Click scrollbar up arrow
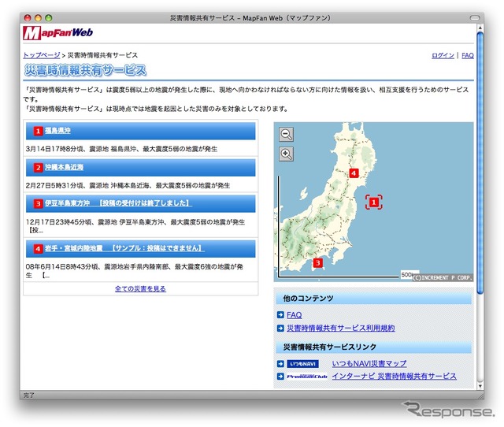 480,28
